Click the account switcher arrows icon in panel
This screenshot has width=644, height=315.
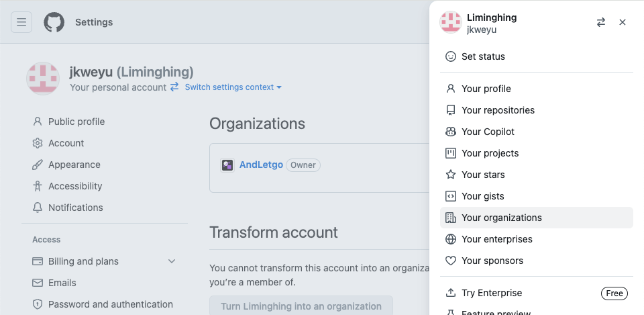point(601,22)
